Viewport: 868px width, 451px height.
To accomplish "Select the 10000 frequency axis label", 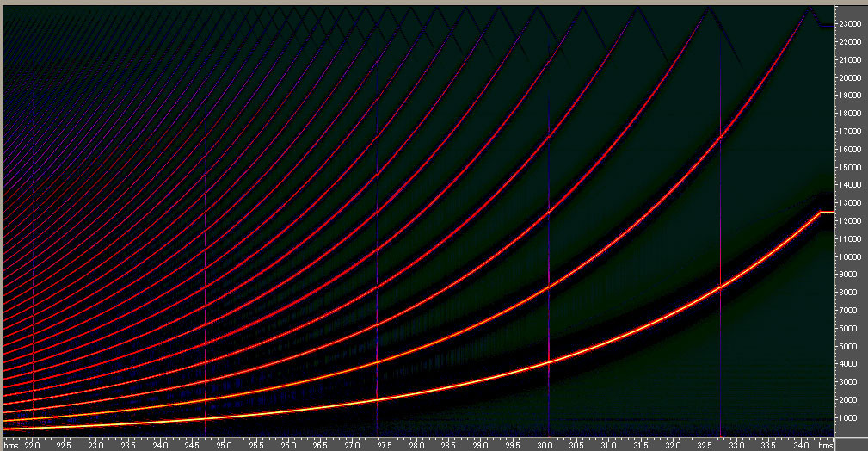I will pyautogui.click(x=852, y=257).
